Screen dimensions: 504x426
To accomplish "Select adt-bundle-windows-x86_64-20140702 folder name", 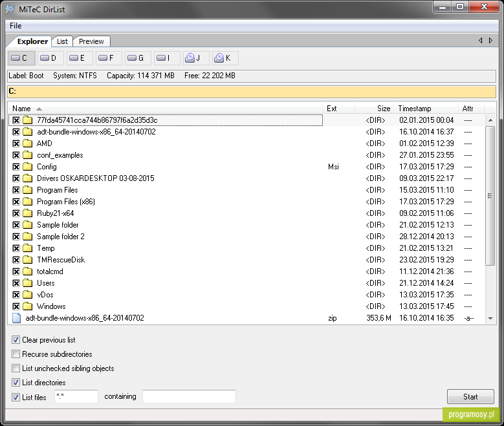I will tap(96, 132).
